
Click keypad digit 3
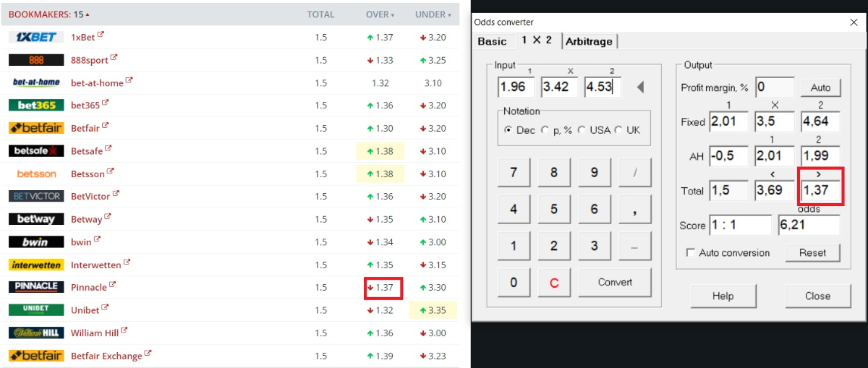click(595, 246)
